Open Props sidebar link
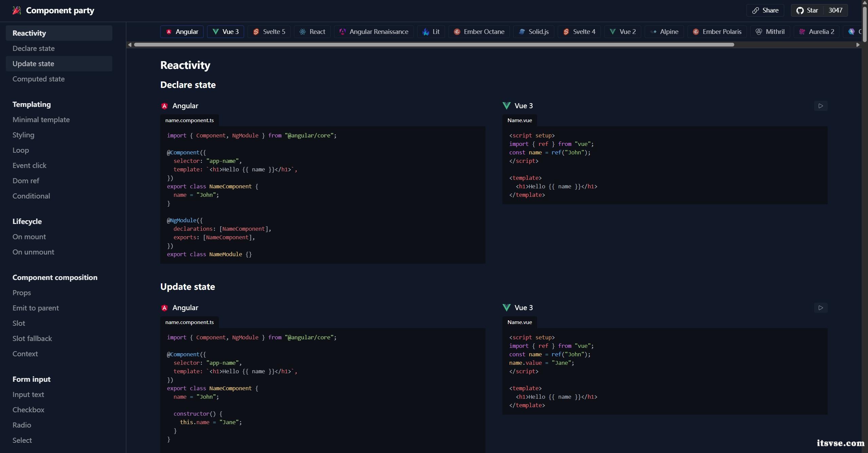This screenshot has height=453, width=868. (22, 293)
